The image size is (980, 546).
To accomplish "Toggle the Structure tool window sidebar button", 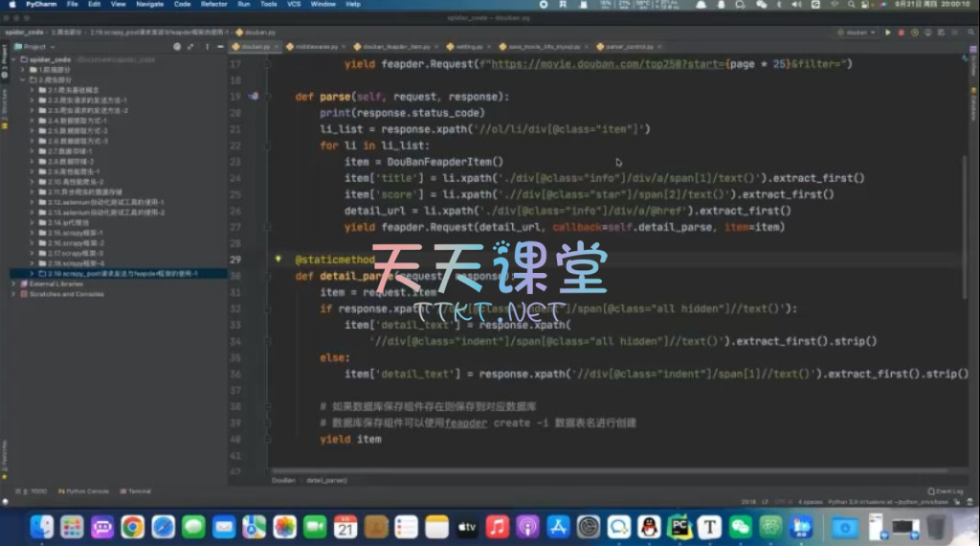I will pos(4,103).
